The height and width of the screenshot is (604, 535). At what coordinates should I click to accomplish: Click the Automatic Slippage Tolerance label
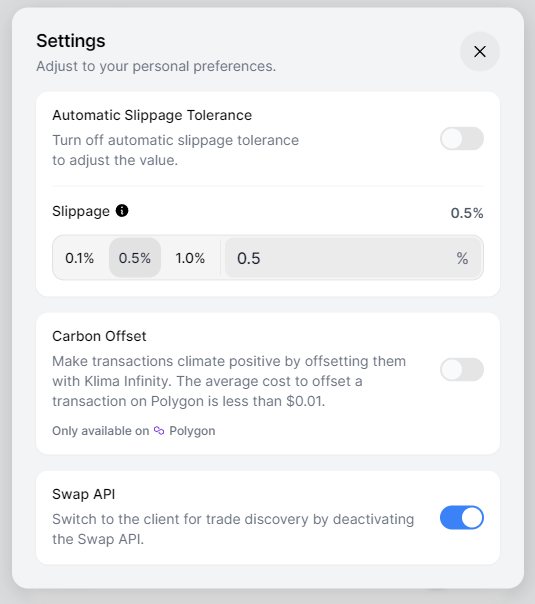click(152, 115)
